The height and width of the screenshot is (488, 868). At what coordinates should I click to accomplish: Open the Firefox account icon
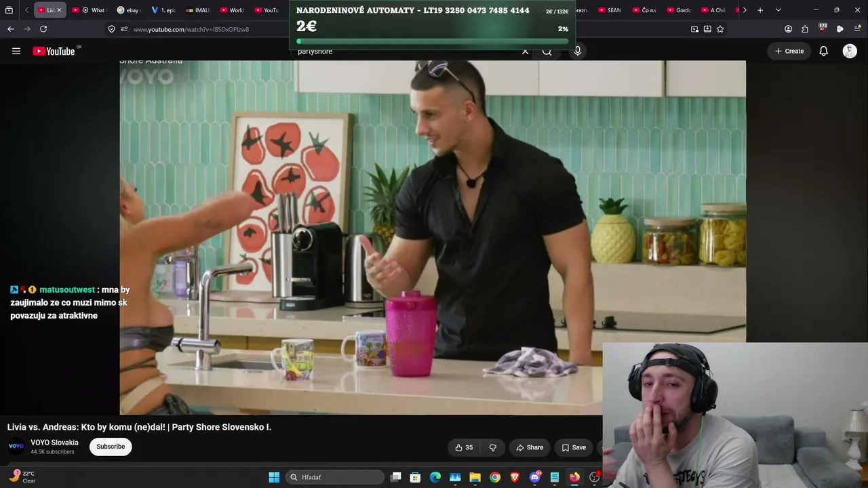tap(788, 29)
